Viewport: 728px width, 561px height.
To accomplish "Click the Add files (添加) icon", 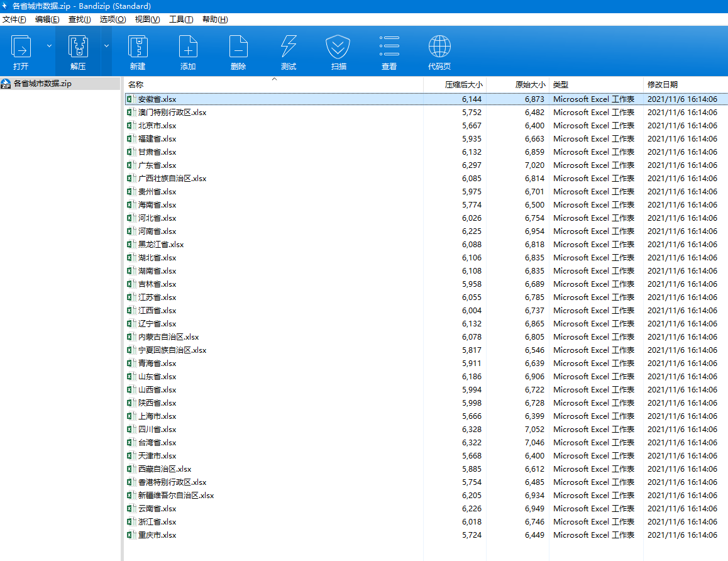I will [x=188, y=47].
